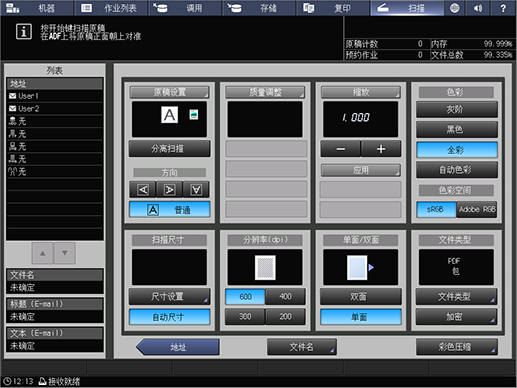Select 自动色彩 auto color mode
This screenshot has width=517, height=388.
457,170
